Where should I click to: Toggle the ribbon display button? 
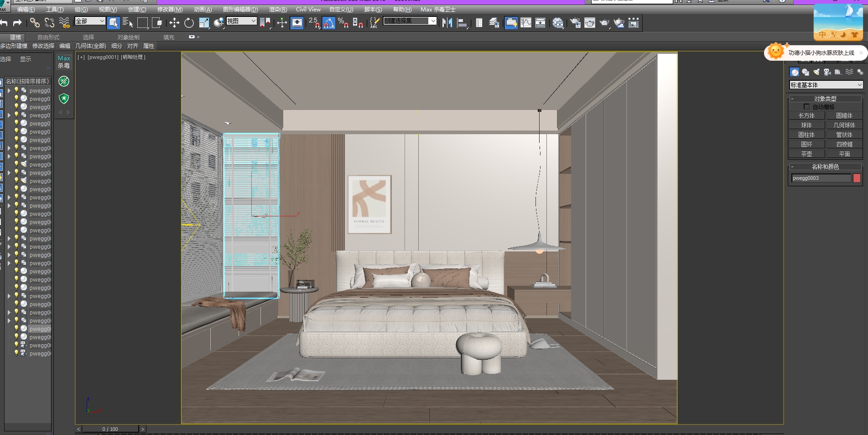511,23
